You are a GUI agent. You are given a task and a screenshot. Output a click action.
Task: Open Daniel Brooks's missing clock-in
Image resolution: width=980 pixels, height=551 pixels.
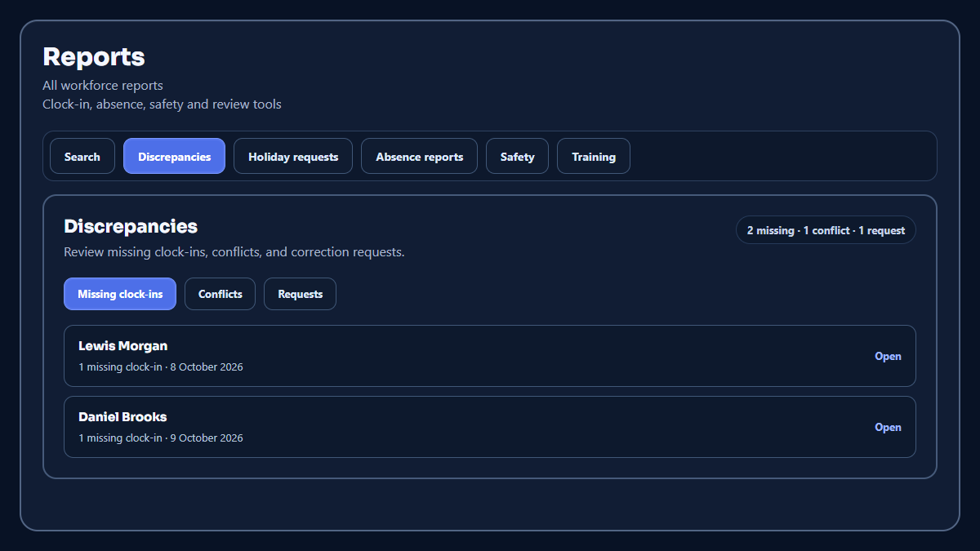(x=888, y=427)
